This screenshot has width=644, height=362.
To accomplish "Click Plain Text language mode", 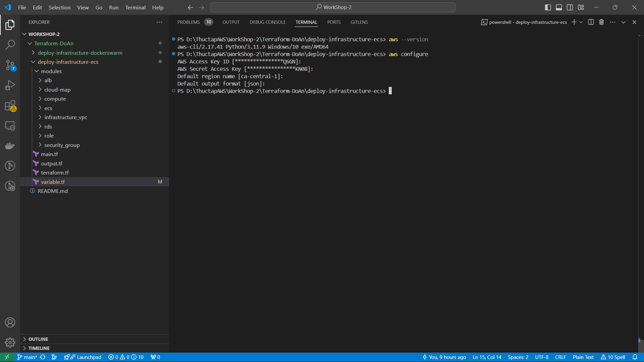I will click(583, 357).
